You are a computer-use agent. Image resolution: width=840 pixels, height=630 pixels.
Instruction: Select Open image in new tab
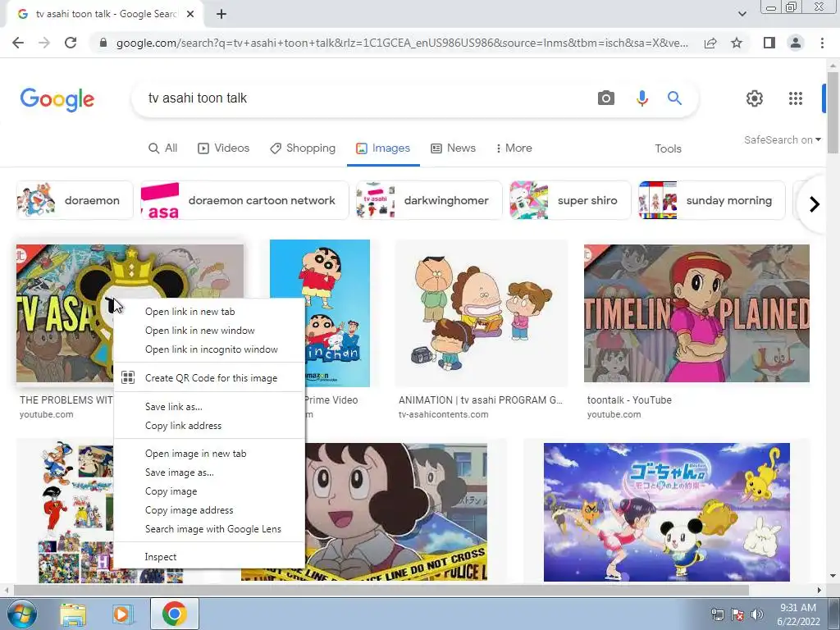coord(209,454)
